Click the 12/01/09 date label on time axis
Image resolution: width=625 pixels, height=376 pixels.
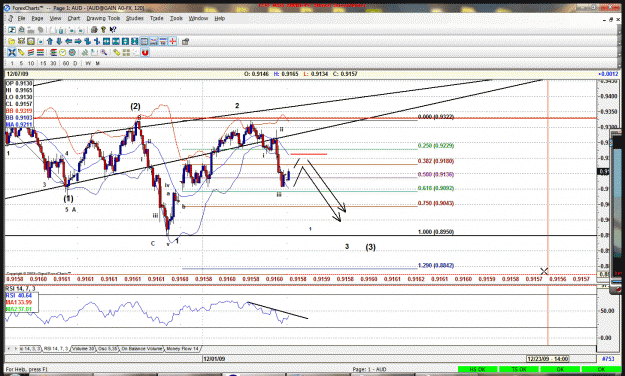click(214, 359)
